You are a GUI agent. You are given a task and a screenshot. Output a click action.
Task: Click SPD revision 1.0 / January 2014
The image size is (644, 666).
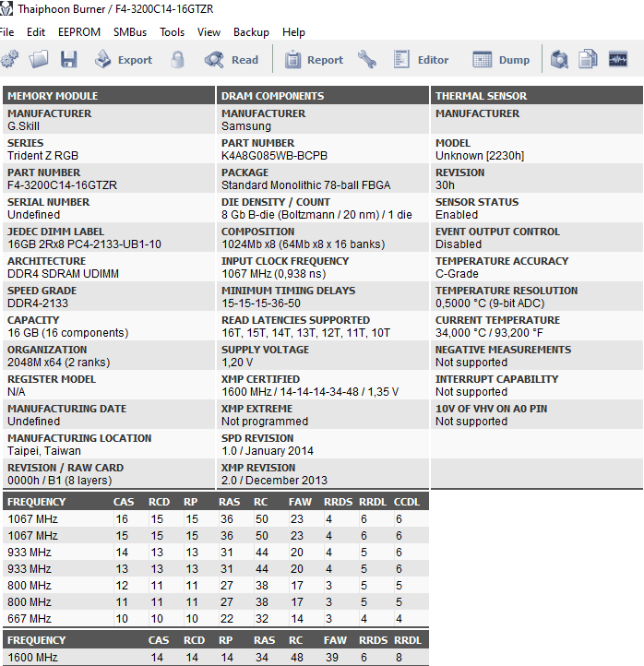click(x=268, y=451)
